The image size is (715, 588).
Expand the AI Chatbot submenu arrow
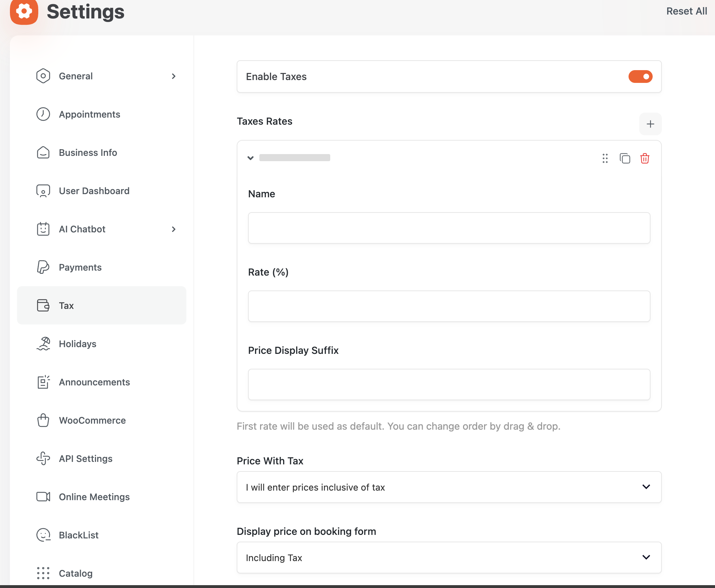[174, 229]
